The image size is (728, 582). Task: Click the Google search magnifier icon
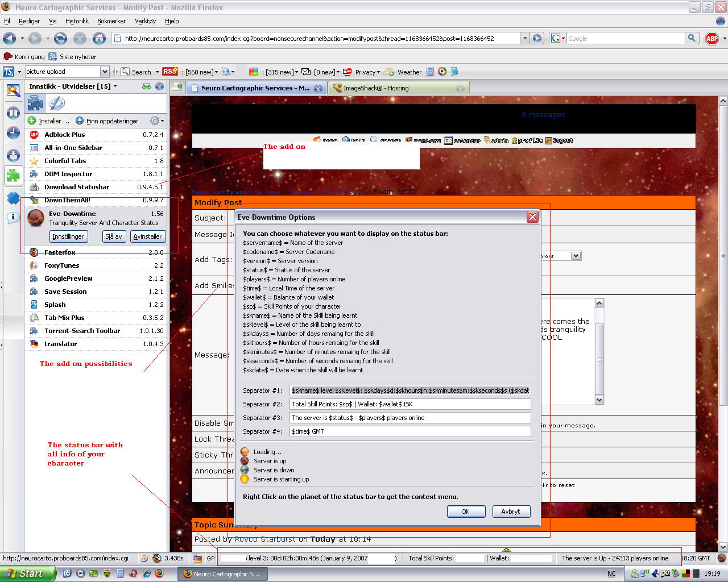692,38
